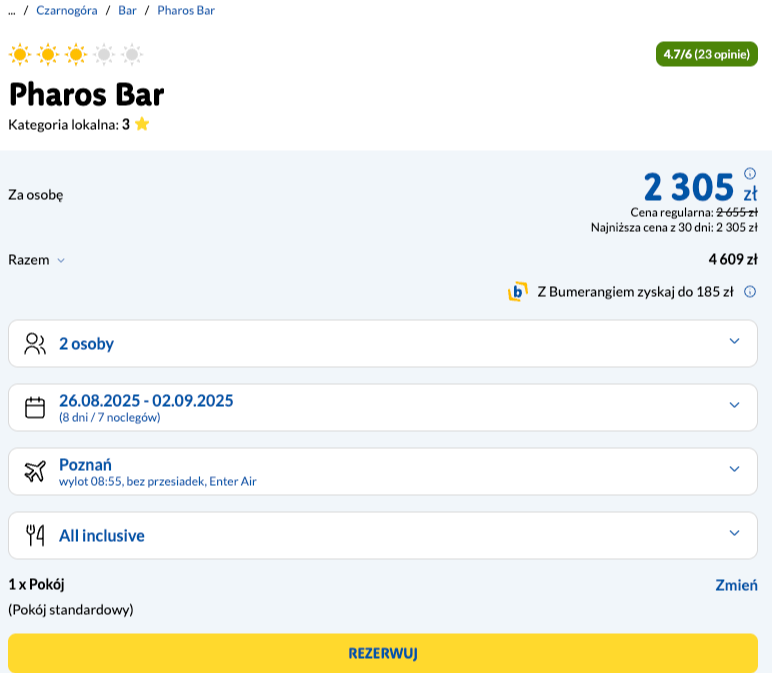Click the Za osobę label
The width and height of the screenshot is (772, 673).
[x=35, y=195]
